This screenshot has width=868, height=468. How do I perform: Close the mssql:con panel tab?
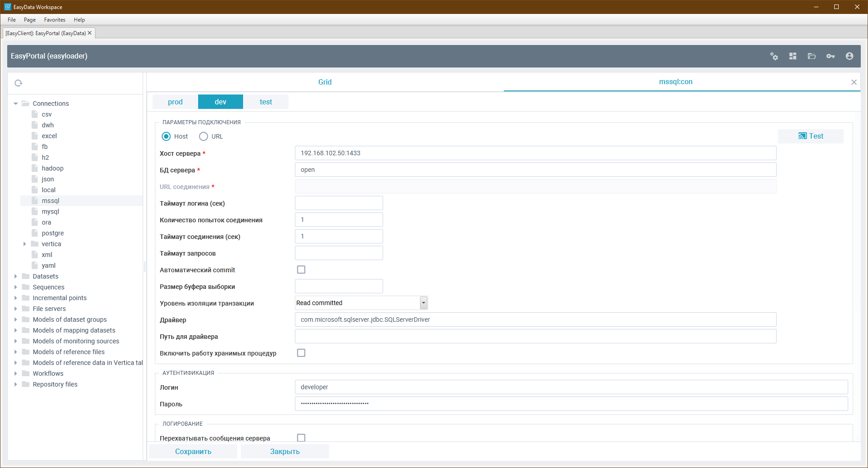854,82
